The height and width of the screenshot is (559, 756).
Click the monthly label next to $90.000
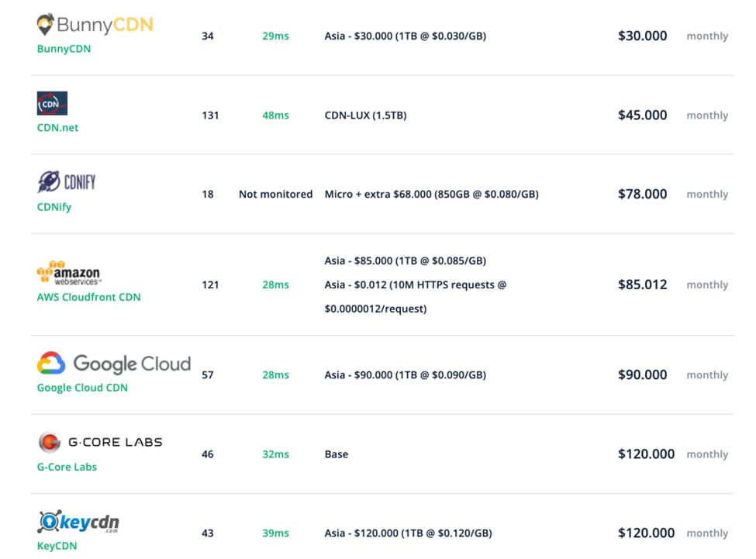coord(707,374)
